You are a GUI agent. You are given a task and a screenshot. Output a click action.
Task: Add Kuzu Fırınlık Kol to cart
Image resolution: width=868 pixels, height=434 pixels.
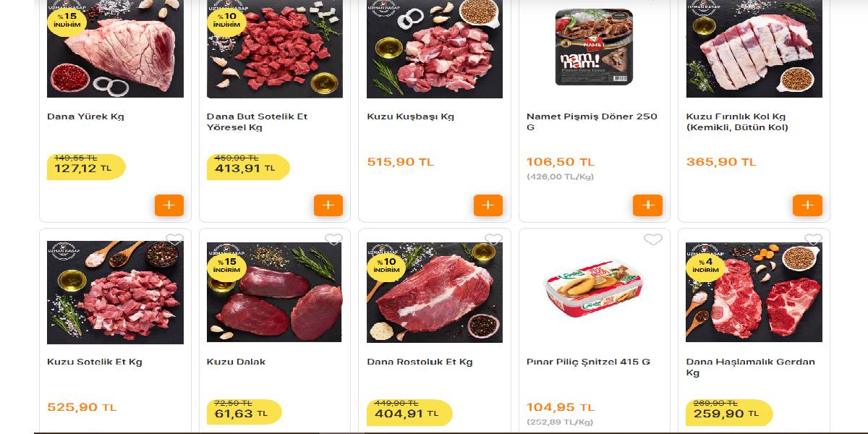tap(807, 205)
